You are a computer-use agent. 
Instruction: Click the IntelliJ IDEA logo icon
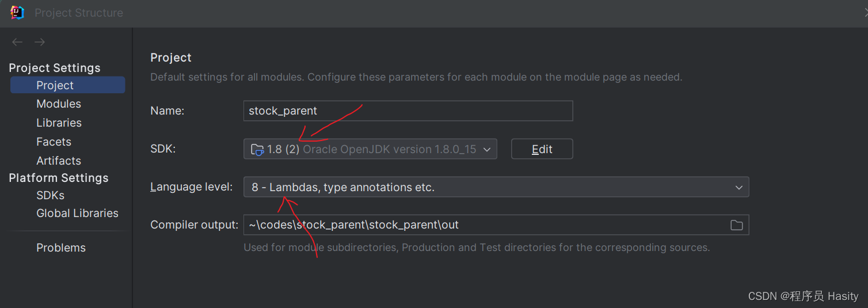[17, 13]
